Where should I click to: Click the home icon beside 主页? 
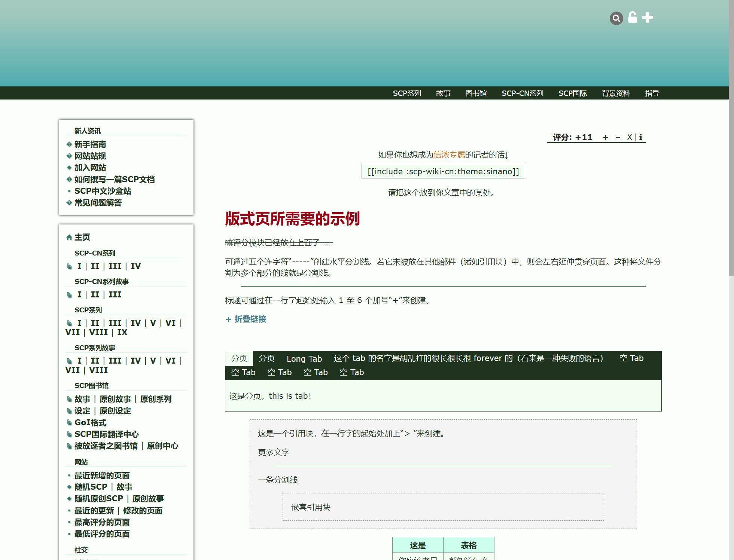click(69, 237)
